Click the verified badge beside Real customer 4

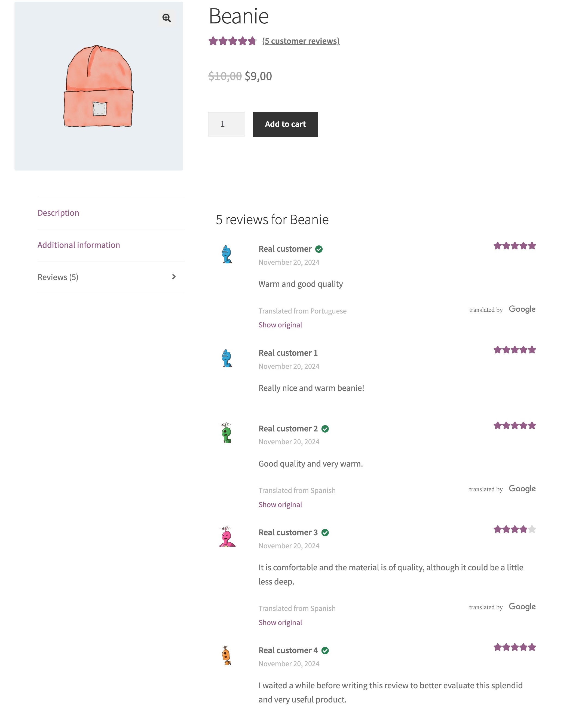pyautogui.click(x=325, y=650)
